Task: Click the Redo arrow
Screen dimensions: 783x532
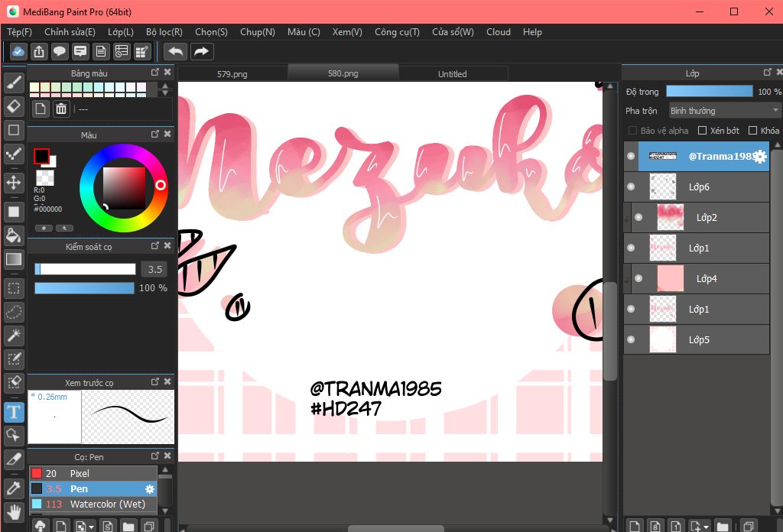Action: (x=201, y=51)
